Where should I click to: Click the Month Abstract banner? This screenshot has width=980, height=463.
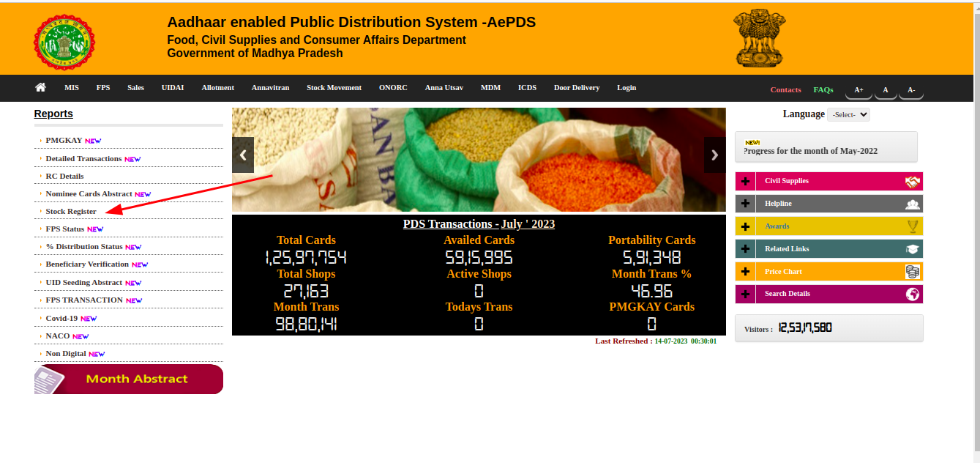(129, 379)
